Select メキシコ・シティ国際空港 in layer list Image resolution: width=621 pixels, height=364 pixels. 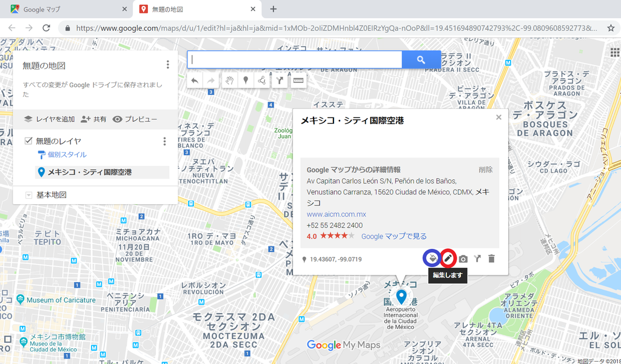coord(102,172)
